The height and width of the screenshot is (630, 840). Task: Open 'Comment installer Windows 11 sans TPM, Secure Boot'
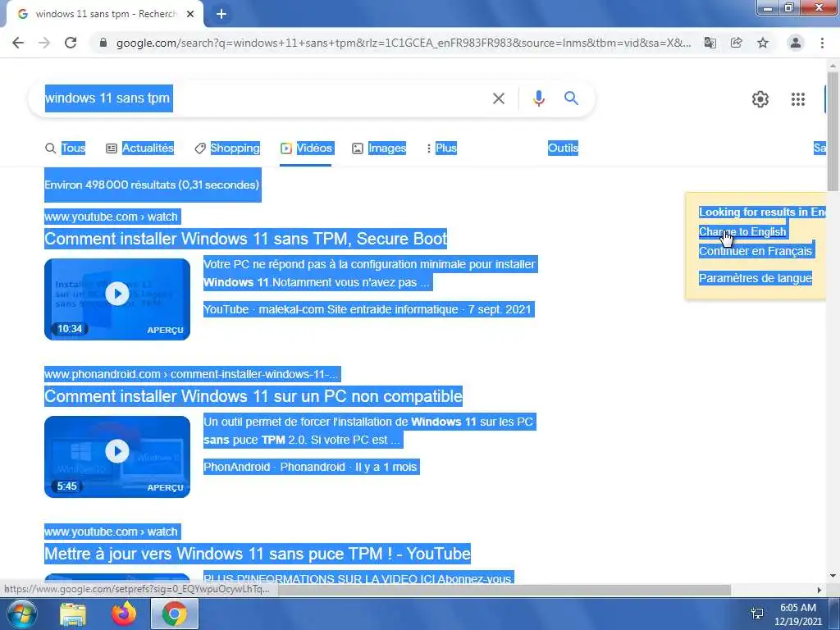pos(246,239)
